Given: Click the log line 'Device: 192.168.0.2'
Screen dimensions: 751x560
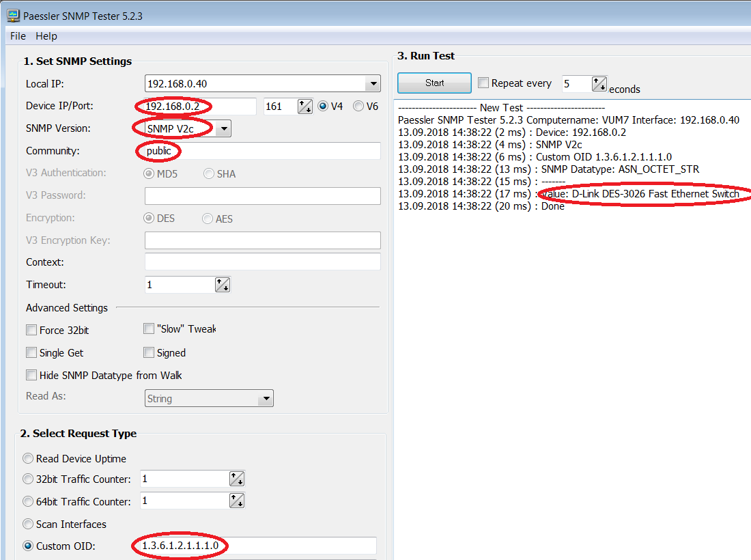Looking at the screenshot, I should tap(512, 132).
